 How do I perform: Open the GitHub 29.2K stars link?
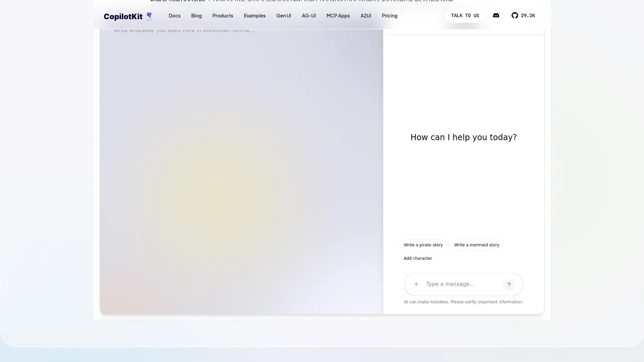click(x=523, y=16)
